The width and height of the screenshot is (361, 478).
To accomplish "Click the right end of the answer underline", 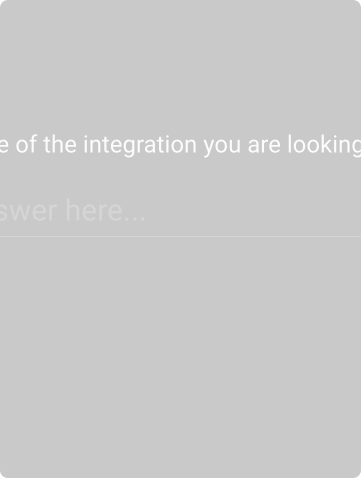I will [x=357, y=236].
